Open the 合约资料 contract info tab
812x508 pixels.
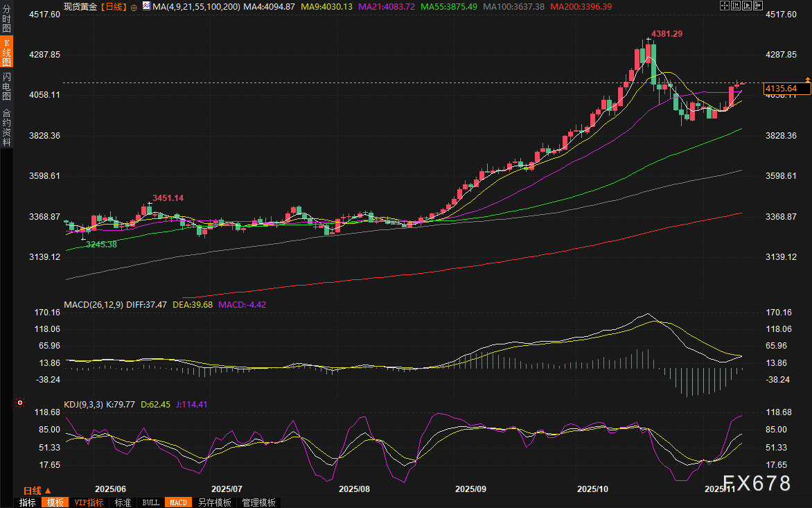tap(6, 127)
